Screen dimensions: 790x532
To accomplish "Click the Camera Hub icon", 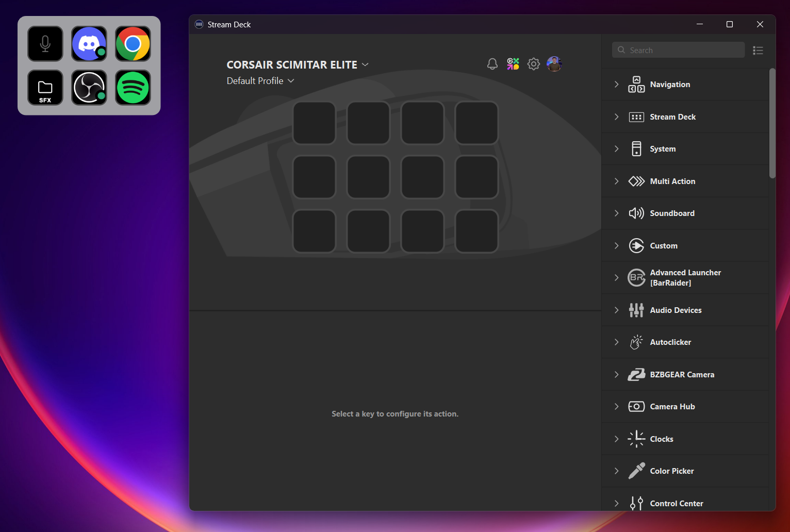I will tap(636, 407).
